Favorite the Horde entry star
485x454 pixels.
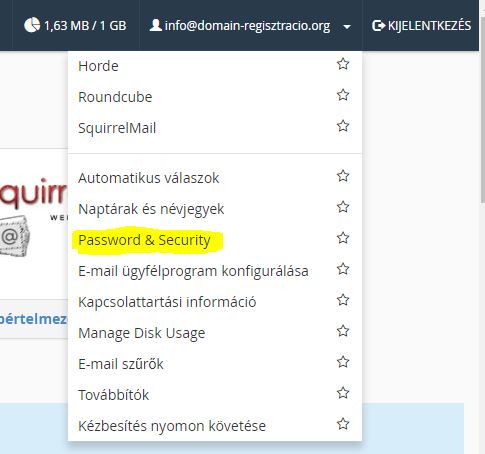(343, 64)
